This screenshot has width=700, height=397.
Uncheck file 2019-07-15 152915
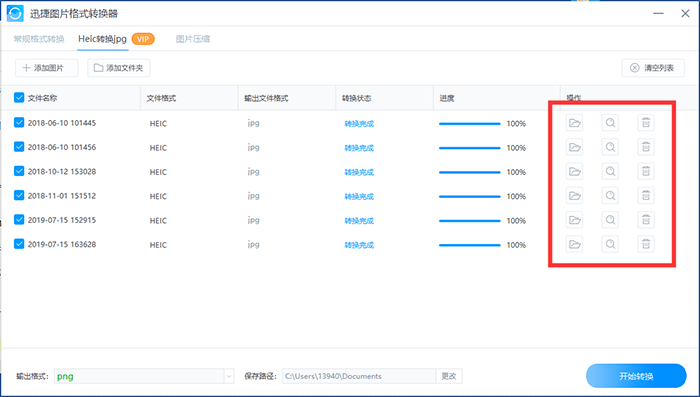coord(19,219)
